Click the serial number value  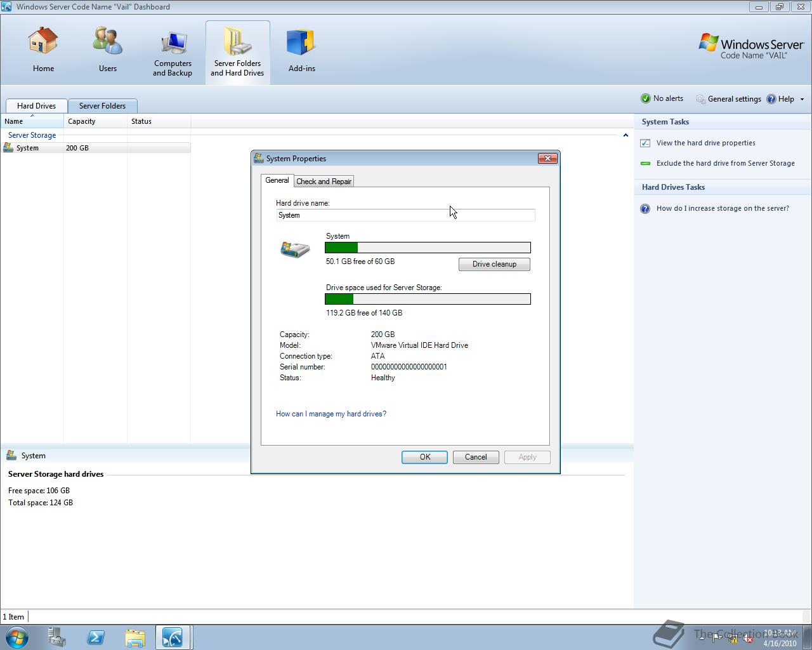(x=409, y=367)
